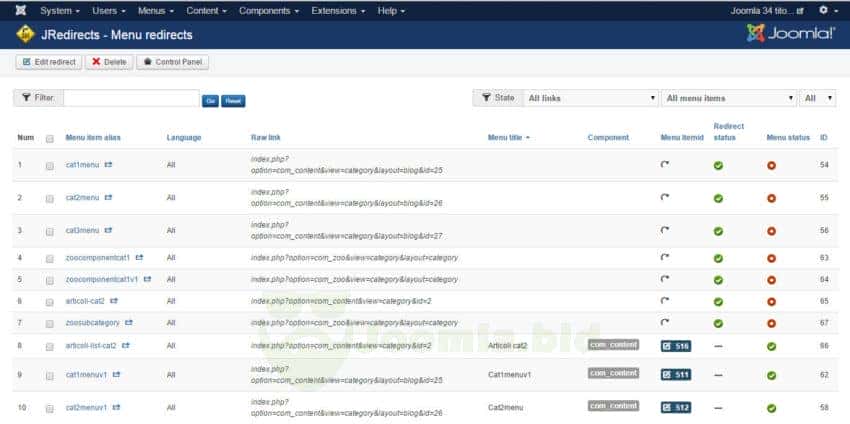Click the Filter text input field
The height and width of the screenshot is (424, 850).
point(131,98)
